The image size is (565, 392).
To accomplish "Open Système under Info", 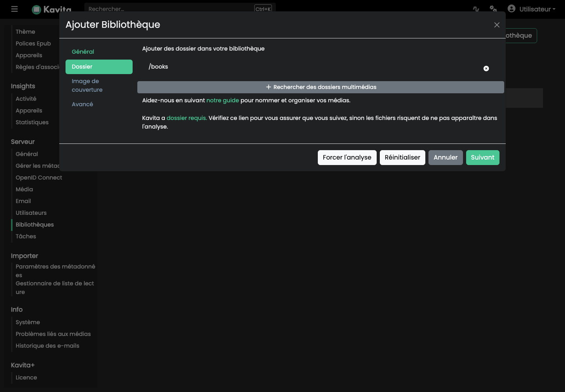I will click(28, 322).
